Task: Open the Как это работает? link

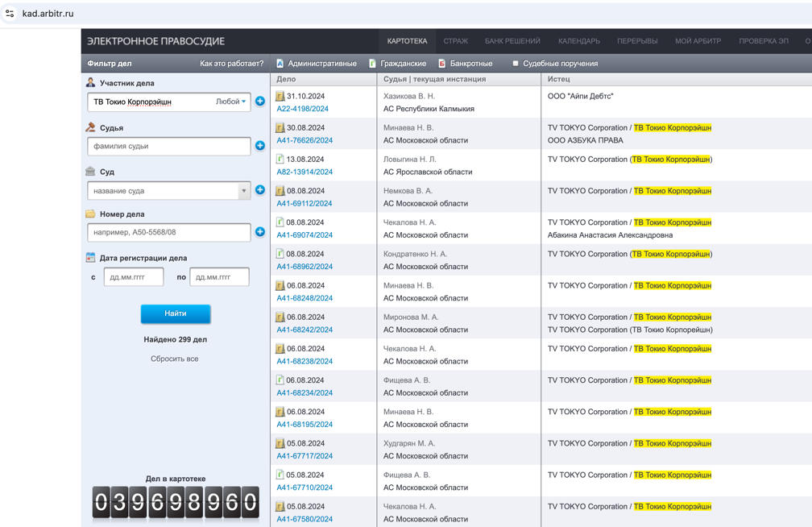Action: [231, 63]
